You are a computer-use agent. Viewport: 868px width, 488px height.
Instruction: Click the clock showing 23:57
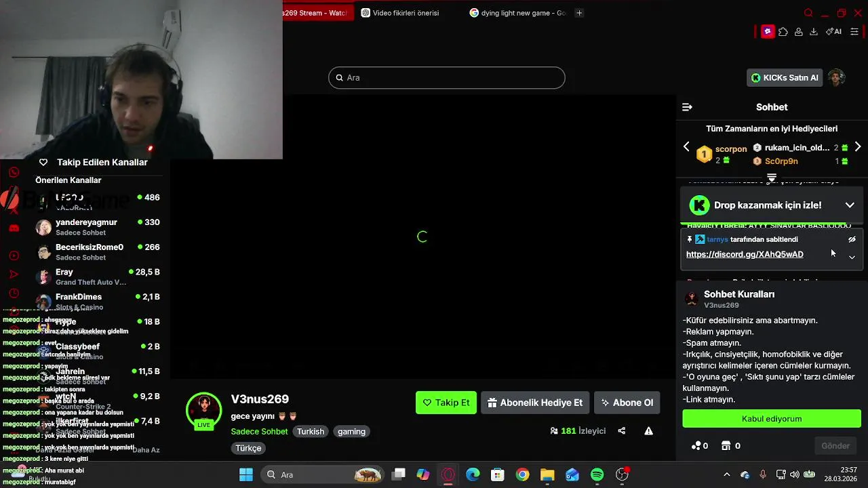pos(848,470)
